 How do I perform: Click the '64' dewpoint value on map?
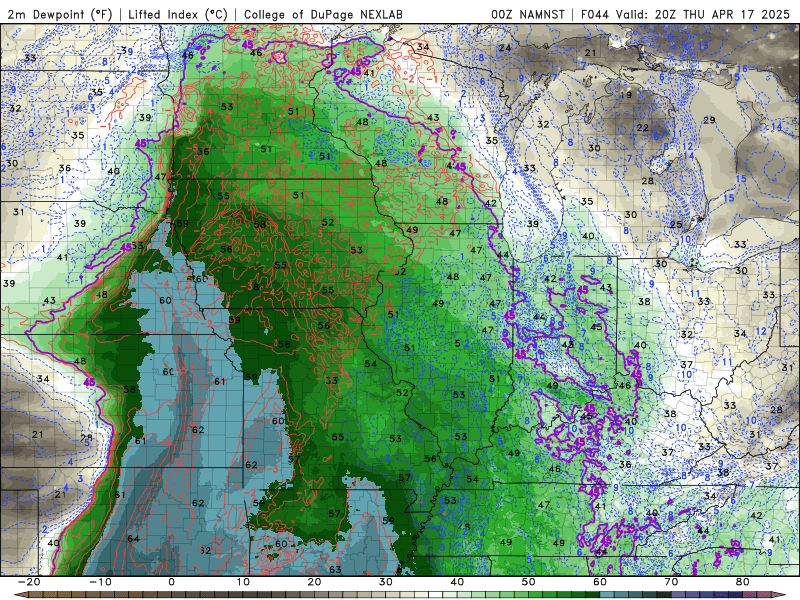pyautogui.click(x=133, y=539)
